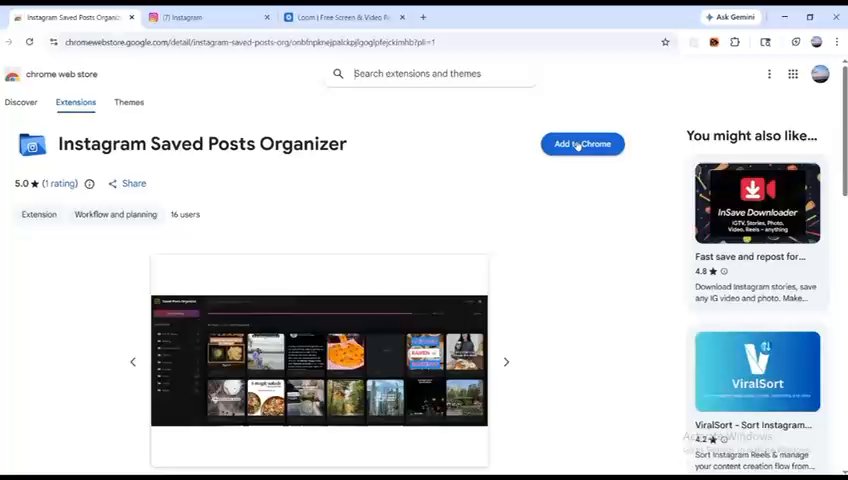Click the faded extension icon beside the star
Viewport: 848px width, 480px height.
click(693, 42)
